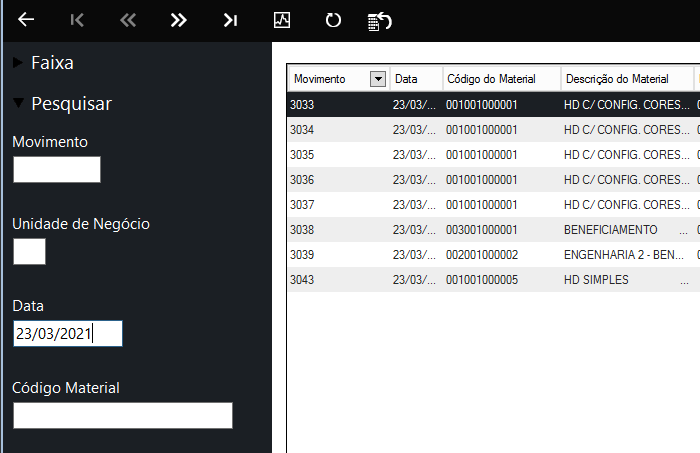Viewport: 700px width, 453px height.
Task: Select row with movimento 3034
Action: pos(494,130)
